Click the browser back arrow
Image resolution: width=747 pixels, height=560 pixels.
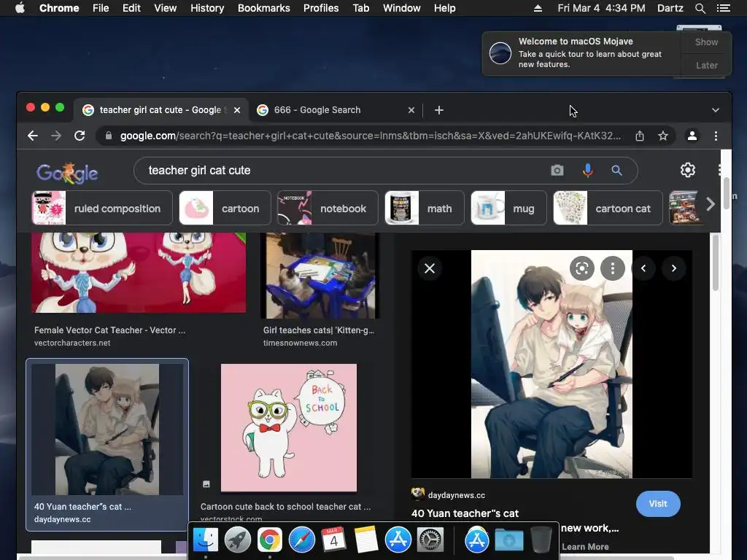32,136
